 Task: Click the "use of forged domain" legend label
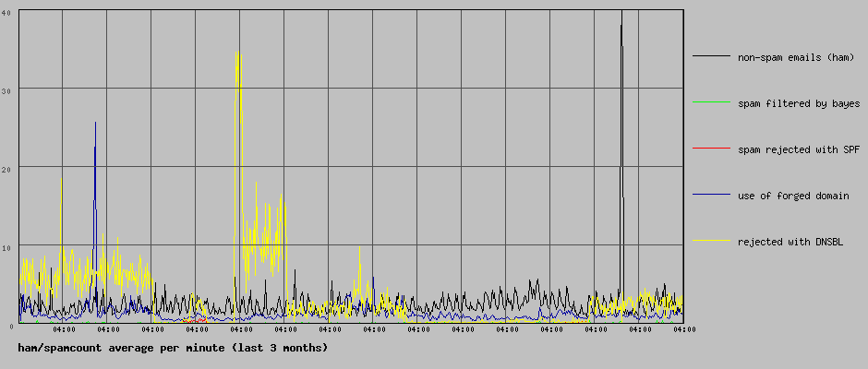(792, 196)
